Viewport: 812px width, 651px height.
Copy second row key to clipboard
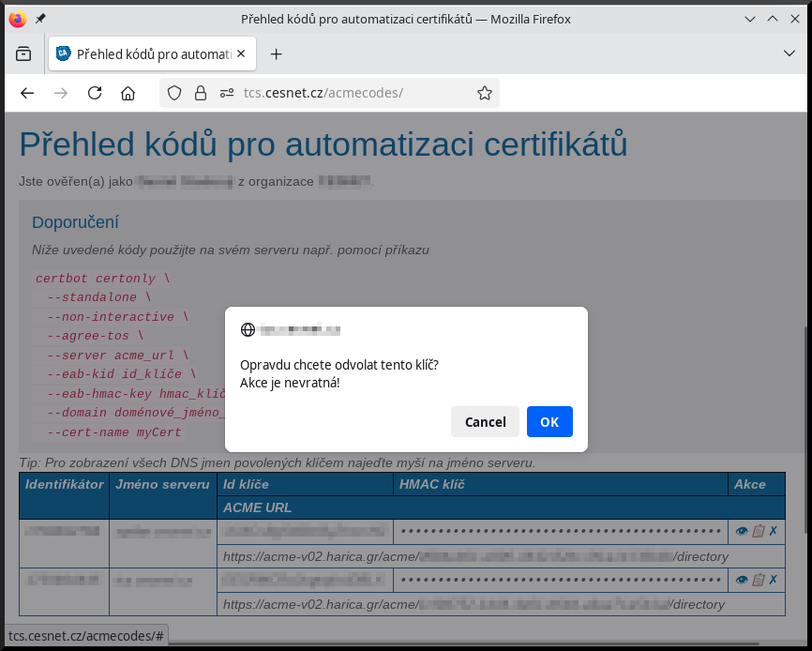click(758, 580)
